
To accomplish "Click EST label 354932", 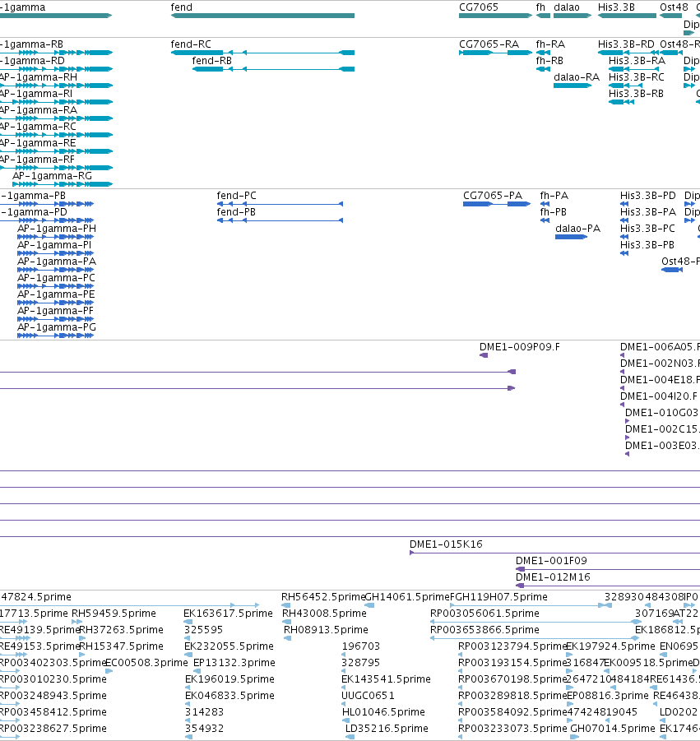I will [x=205, y=729].
